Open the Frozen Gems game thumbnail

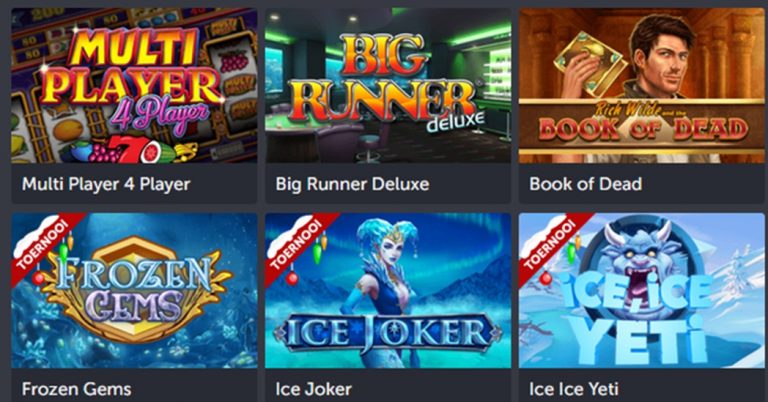click(134, 290)
